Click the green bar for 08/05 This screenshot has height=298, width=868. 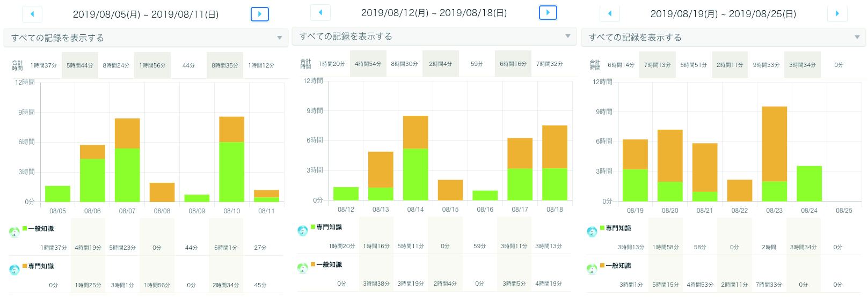pyautogui.click(x=57, y=194)
